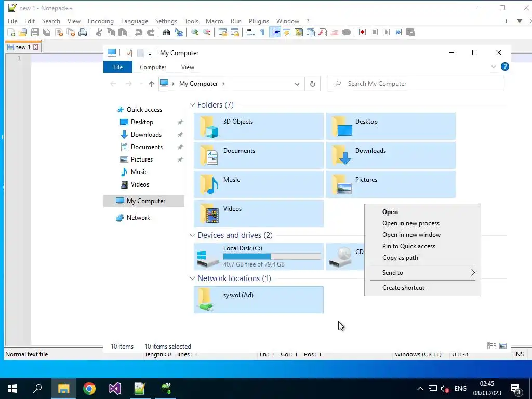Open the File tab in Explorer
The image size is (532, 399).
[x=118, y=67]
